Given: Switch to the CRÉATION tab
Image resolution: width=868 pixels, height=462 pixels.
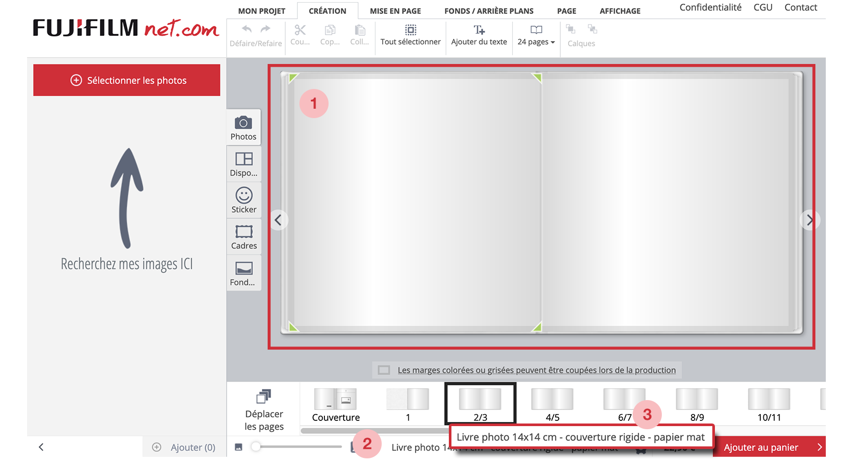Looking at the screenshot, I should pos(328,11).
